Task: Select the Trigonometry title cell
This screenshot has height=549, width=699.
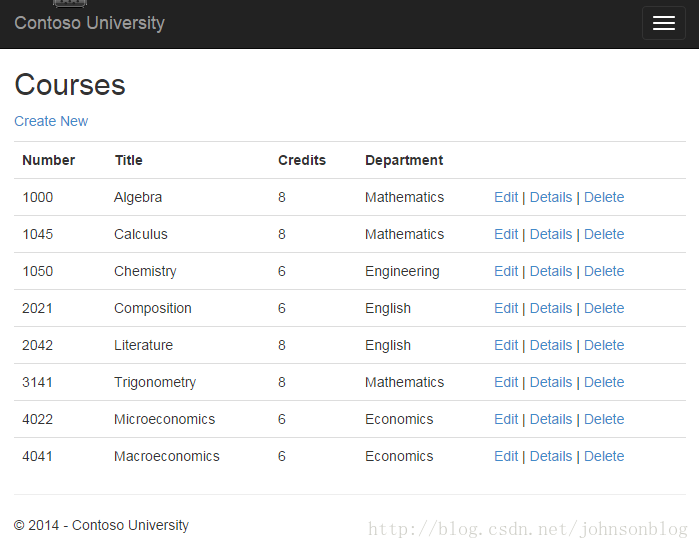Action: tap(155, 382)
